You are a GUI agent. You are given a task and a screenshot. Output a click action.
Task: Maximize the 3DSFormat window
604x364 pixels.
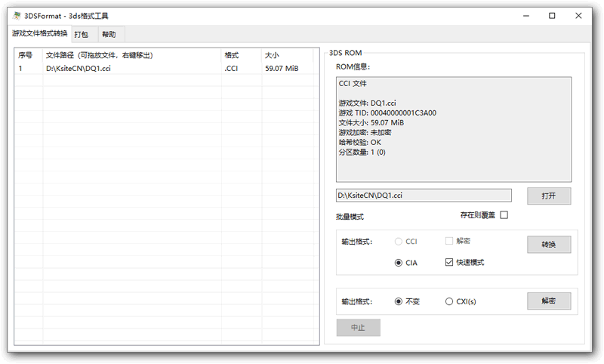(552, 15)
